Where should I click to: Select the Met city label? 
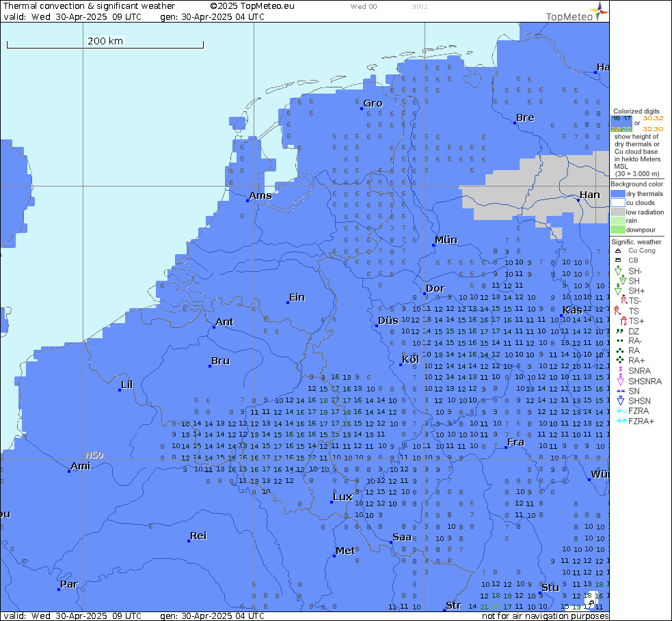point(345,551)
